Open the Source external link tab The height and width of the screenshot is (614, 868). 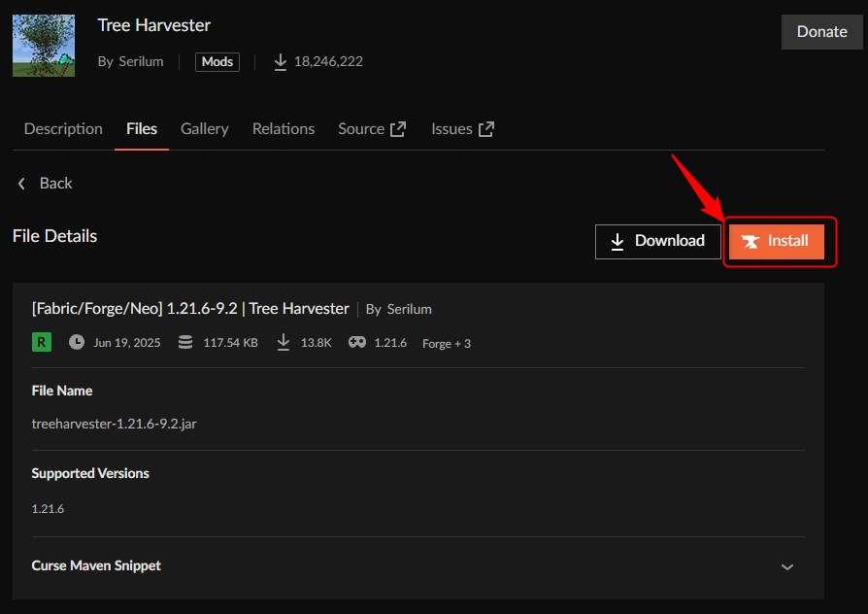pyautogui.click(x=372, y=128)
